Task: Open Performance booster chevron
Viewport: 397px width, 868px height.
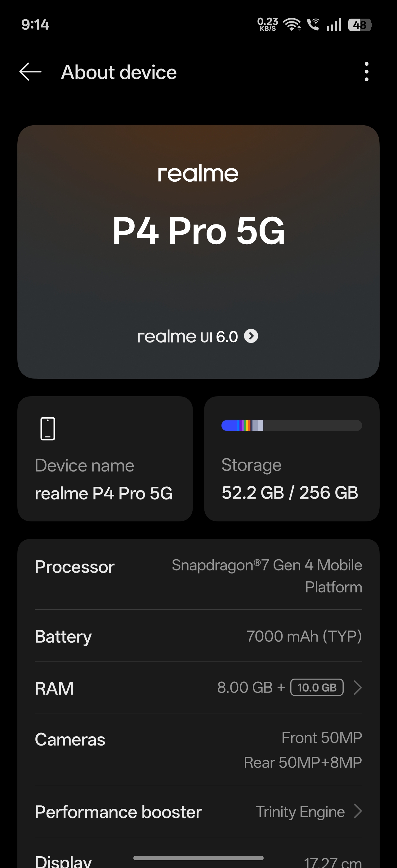Action: click(358, 811)
